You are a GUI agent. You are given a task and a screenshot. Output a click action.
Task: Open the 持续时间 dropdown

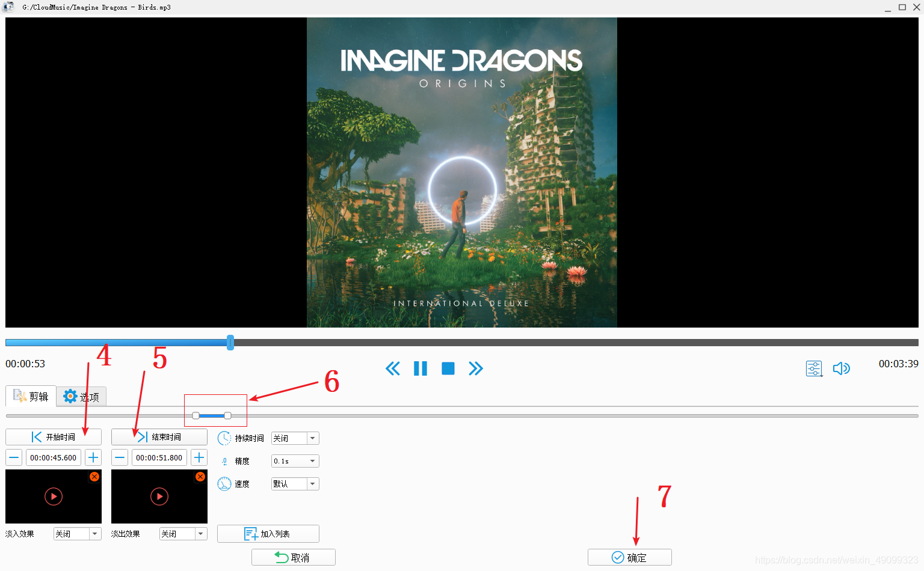pos(295,438)
